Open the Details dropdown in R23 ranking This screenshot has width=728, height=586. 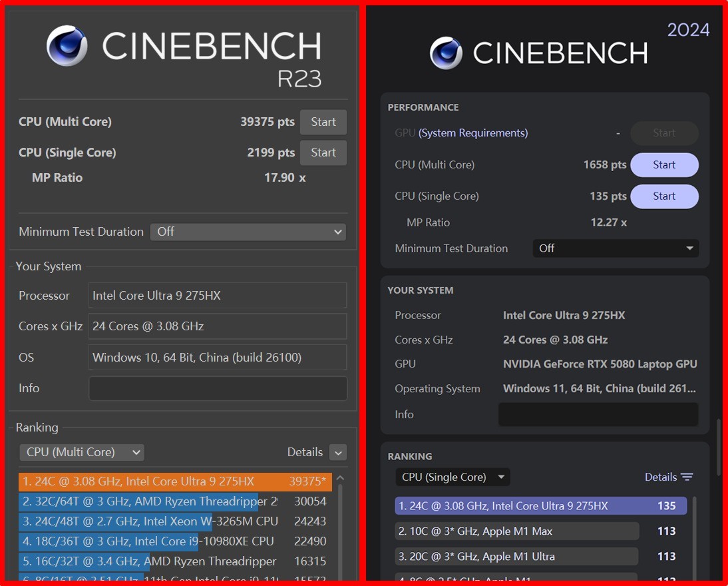coord(338,452)
